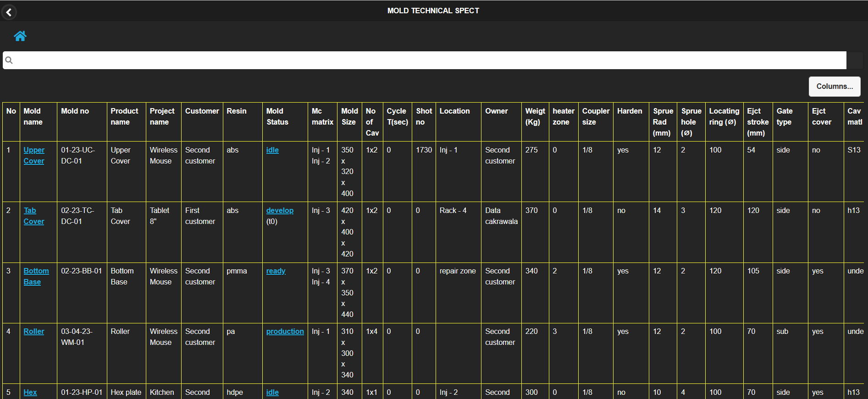
Task: Click the Mold name column header
Action: (33, 116)
